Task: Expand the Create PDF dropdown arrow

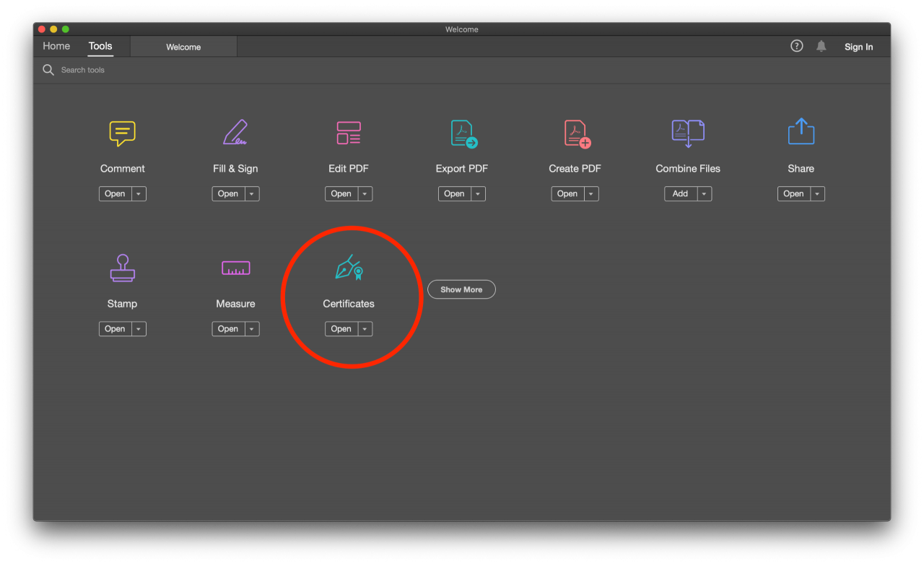Action: (591, 194)
